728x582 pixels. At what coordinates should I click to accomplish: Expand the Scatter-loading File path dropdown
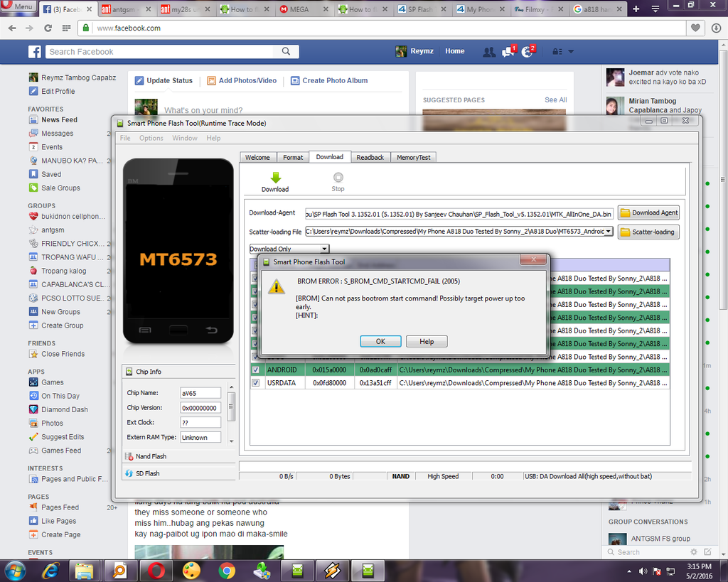(609, 231)
